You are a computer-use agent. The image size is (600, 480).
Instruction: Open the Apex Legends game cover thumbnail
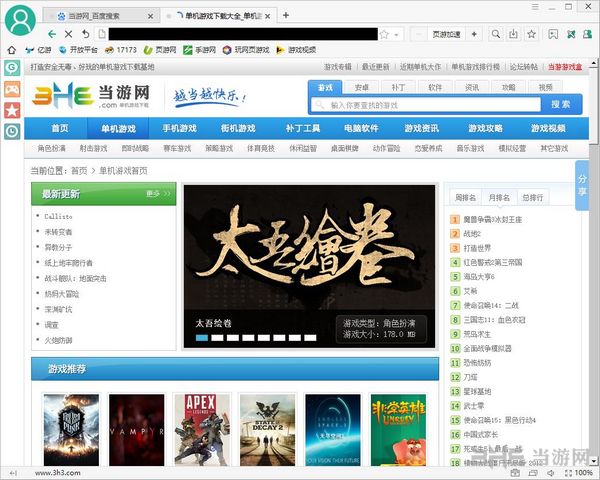202,430
